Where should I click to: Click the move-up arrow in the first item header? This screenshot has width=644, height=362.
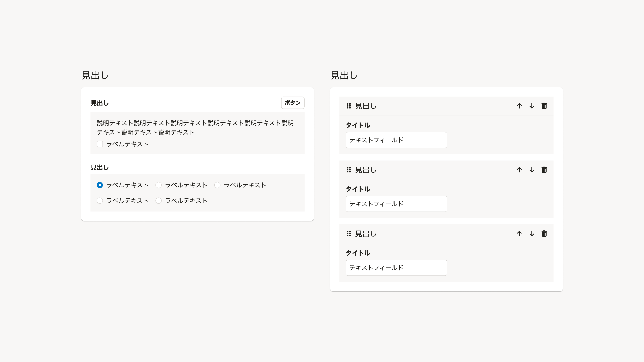pos(519,106)
